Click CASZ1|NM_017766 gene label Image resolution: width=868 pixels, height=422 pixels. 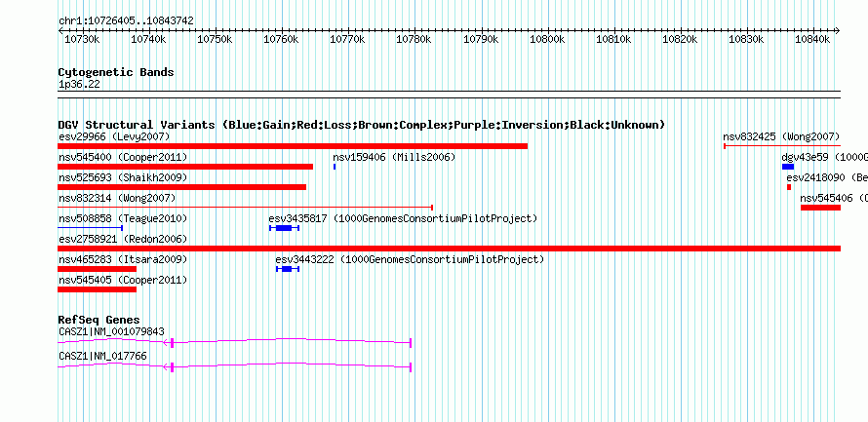[x=102, y=356]
